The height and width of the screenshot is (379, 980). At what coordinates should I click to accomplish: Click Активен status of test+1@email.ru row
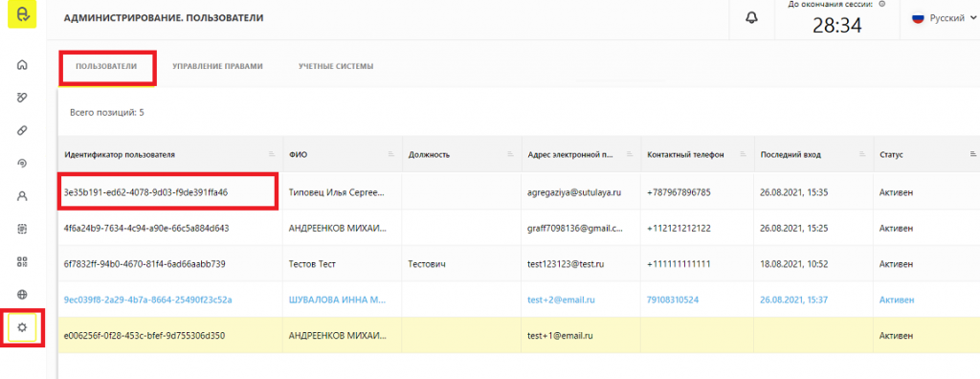tap(895, 336)
